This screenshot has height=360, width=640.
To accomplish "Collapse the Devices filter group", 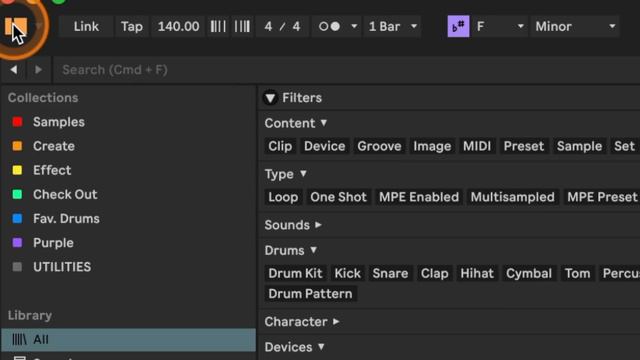I will [321, 347].
